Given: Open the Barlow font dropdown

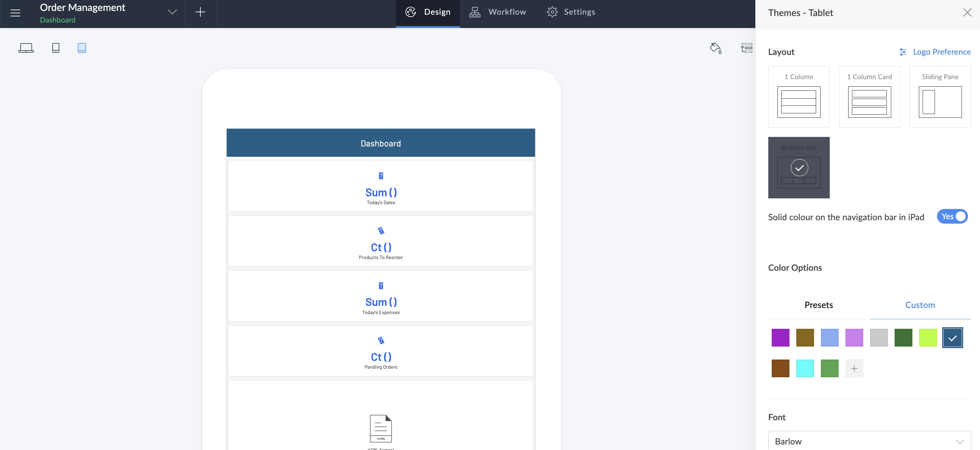Looking at the screenshot, I should pos(869,441).
